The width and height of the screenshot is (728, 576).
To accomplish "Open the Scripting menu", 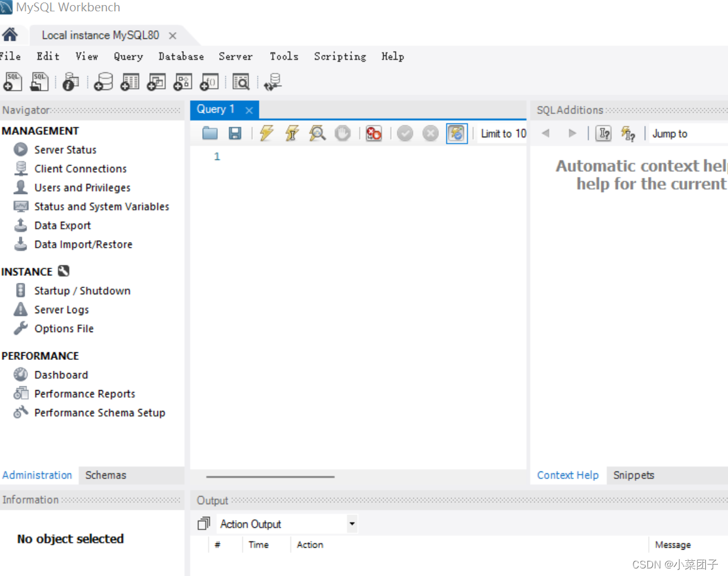I will 340,56.
